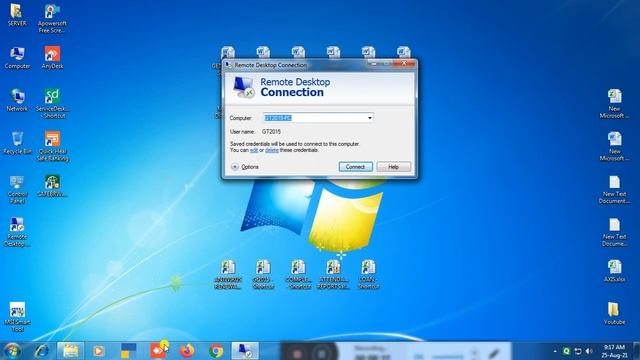640x360 pixels.
Task: Open Firefox from the taskbar
Action: (x=187, y=351)
